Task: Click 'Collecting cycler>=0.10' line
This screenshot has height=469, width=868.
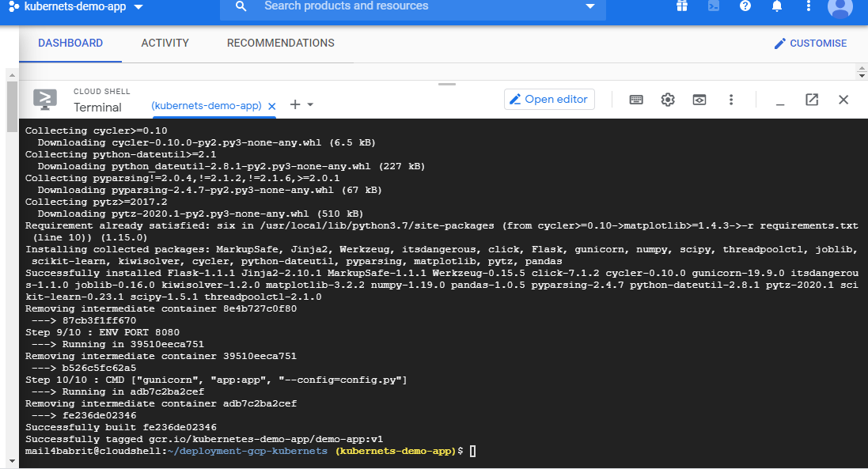Action: pyautogui.click(x=96, y=130)
